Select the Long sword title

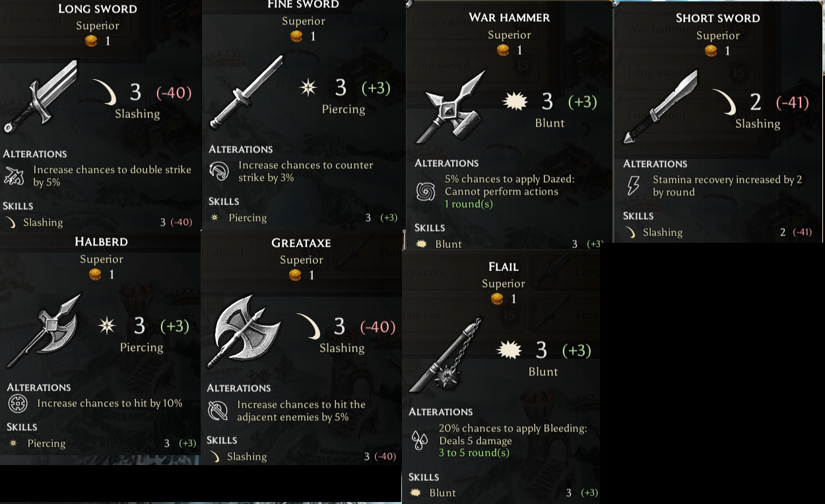pyautogui.click(x=98, y=9)
